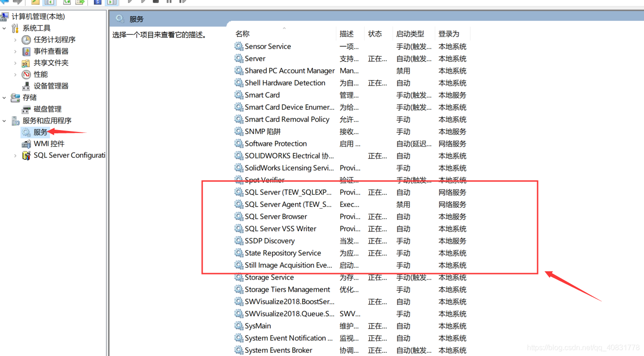Viewport: 644px width, 356px height.
Task: Click gear icon beside Server service
Action: point(239,58)
